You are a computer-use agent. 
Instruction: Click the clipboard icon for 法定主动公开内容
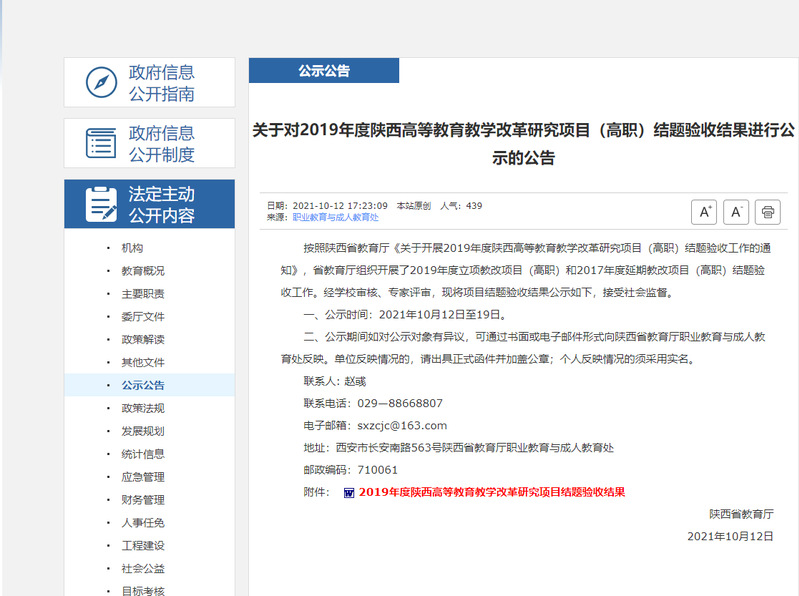(x=101, y=204)
